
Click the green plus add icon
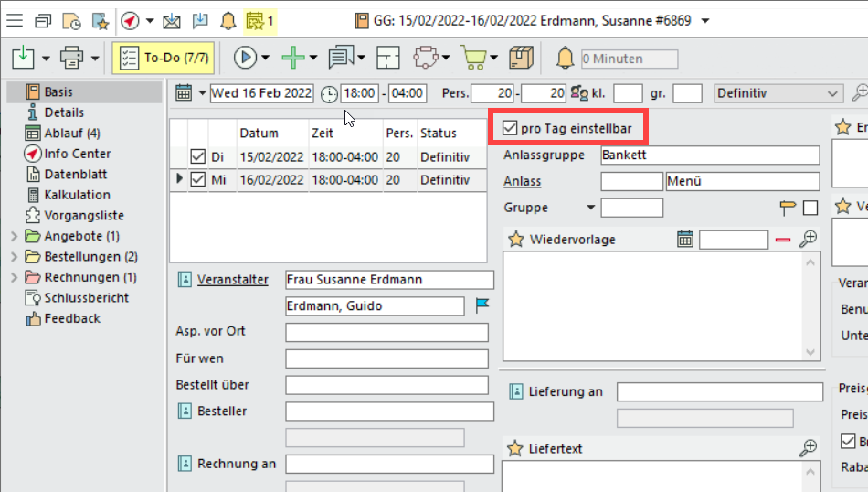(292, 58)
